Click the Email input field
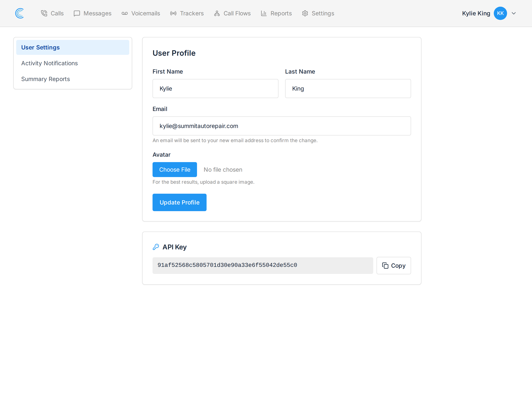532x399 pixels. 282,126
